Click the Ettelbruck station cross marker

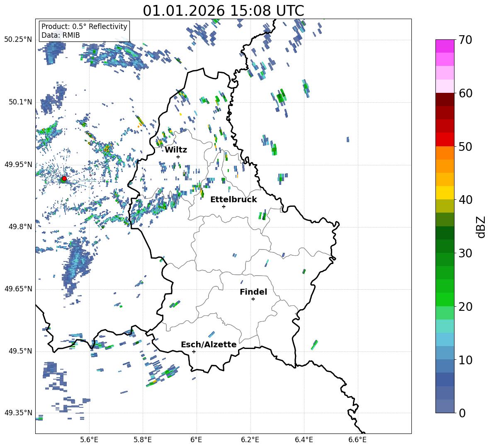click(224, 206)
